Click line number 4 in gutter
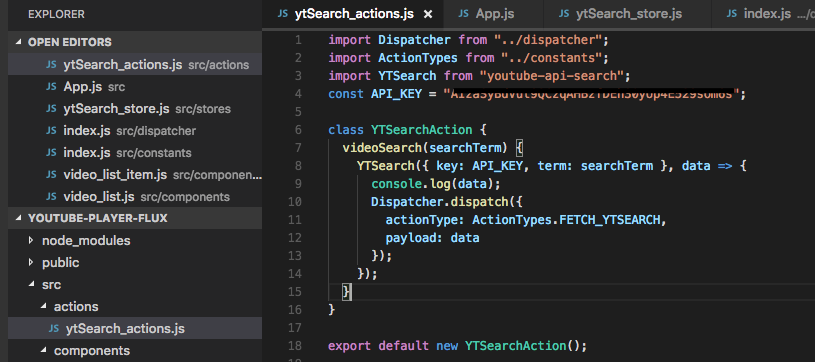This screenshot has height=362, width=815. 298,94
